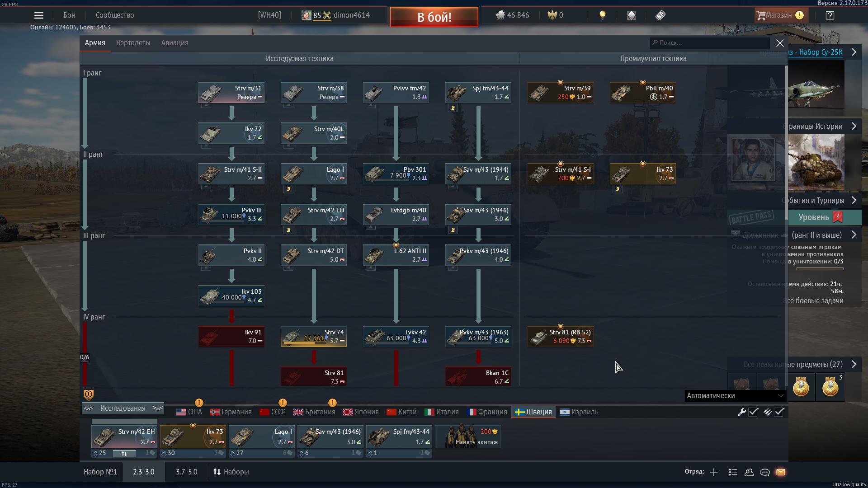The width and height of the screenshot is (868, 488).
Task: Open the item shop diamond icon
Action: pyautogui.click(x=632, y=15)
